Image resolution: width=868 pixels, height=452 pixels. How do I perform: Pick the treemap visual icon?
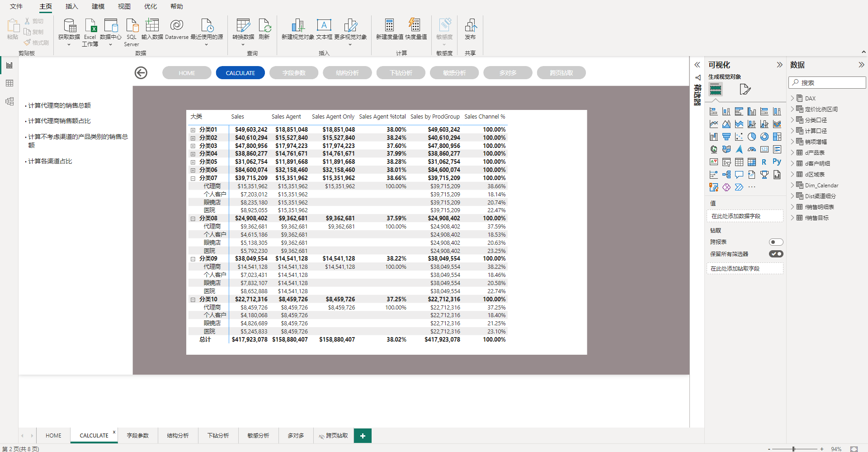pyautogui.click(x=777, y=137)
